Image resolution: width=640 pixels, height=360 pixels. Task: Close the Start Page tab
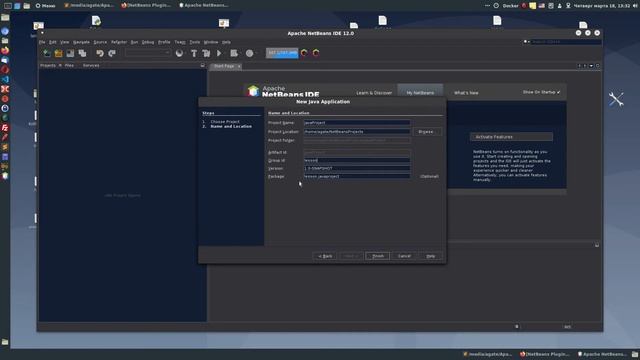pos(239,66)
